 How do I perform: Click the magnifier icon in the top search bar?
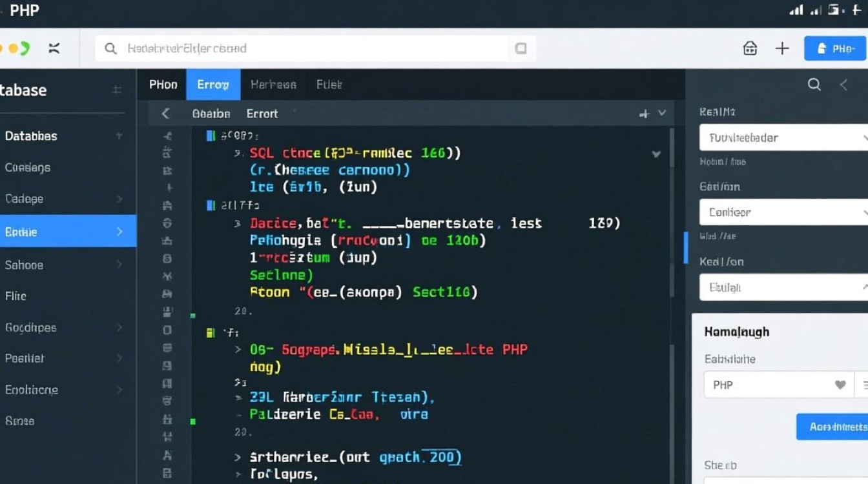(110, 48)
